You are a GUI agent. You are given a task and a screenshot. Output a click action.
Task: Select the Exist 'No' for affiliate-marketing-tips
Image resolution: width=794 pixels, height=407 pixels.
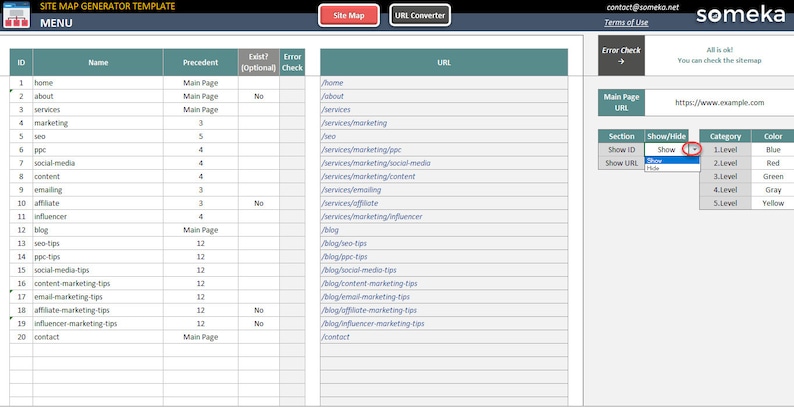coord(259,310)
